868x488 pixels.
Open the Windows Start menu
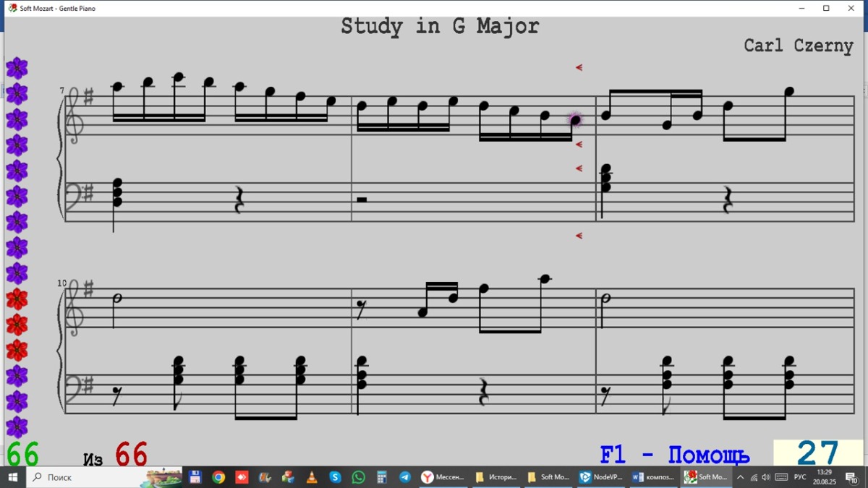coord(13,477)
